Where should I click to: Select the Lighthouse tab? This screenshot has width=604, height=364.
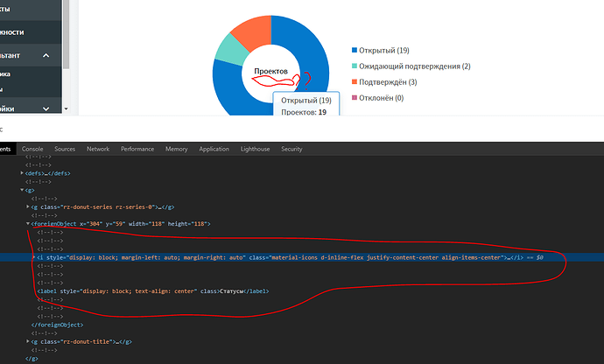click(255, 149)
